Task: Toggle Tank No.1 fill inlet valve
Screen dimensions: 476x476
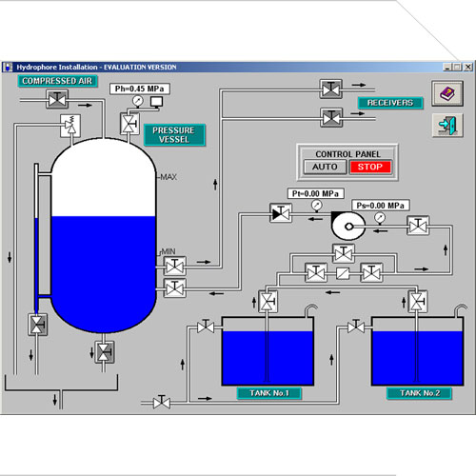Action: [x=206, y=327]
